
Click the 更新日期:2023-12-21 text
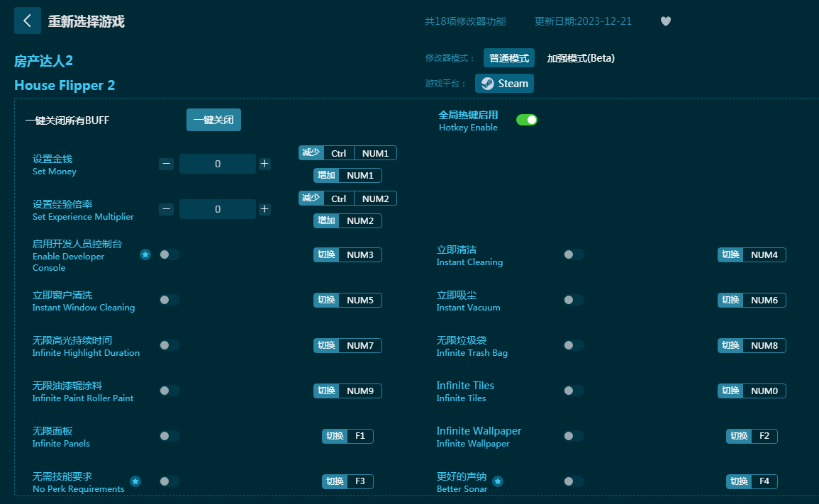pos(583,21)
